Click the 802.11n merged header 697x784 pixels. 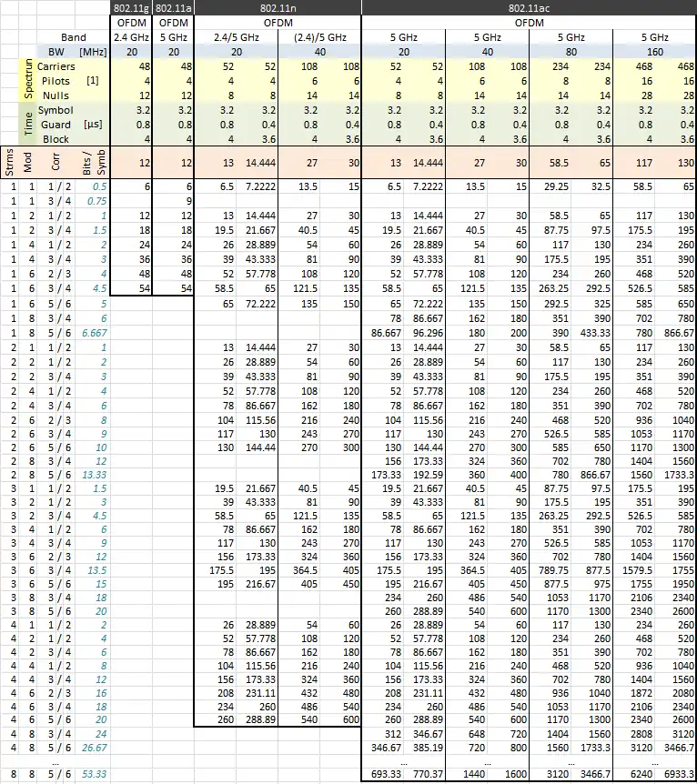[x=278, y=8]
